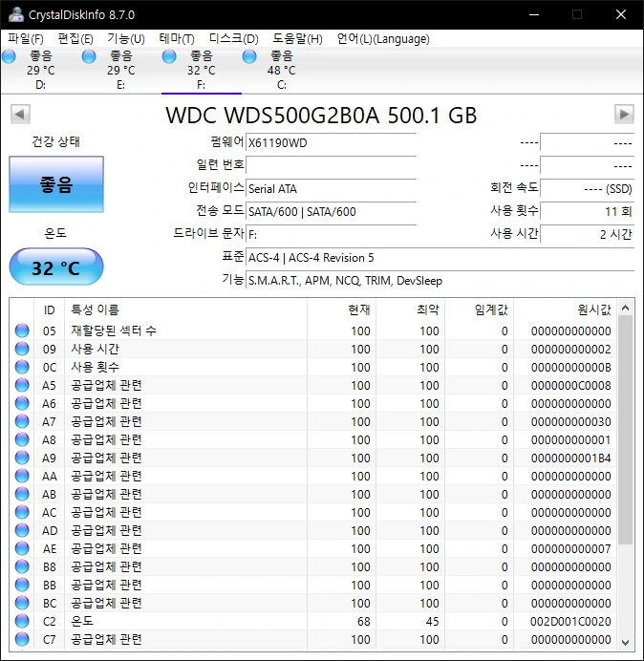Click the ID column header

coord(50,309)
